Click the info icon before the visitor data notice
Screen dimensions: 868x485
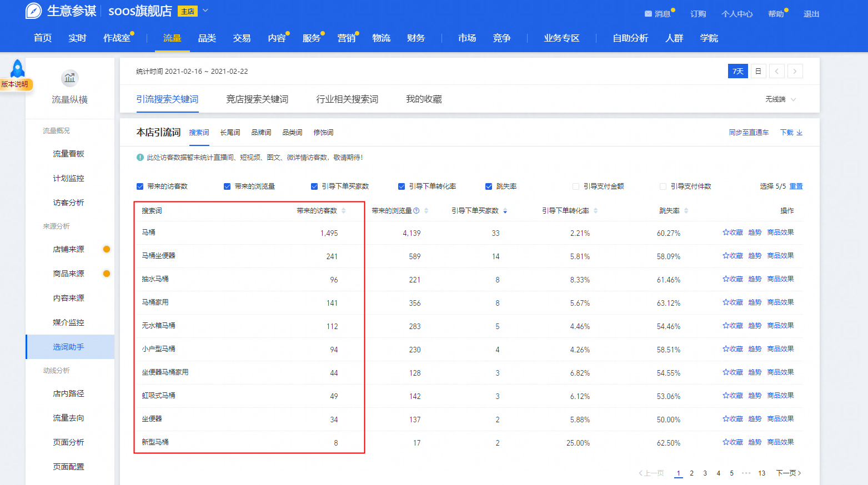[x=140, y=158]
